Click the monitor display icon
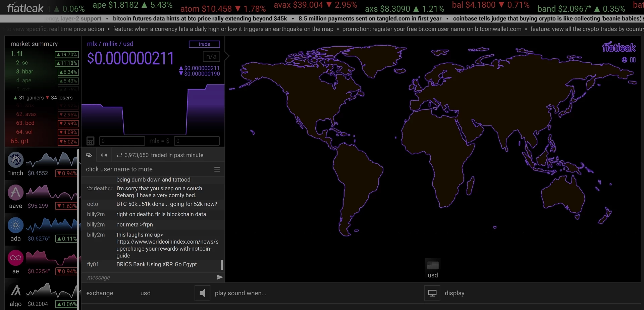 tap(432, 293)
